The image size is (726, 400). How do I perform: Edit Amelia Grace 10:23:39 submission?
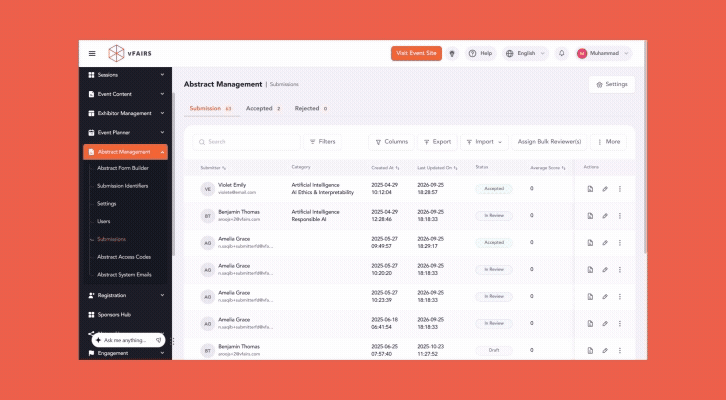(605, 296)
